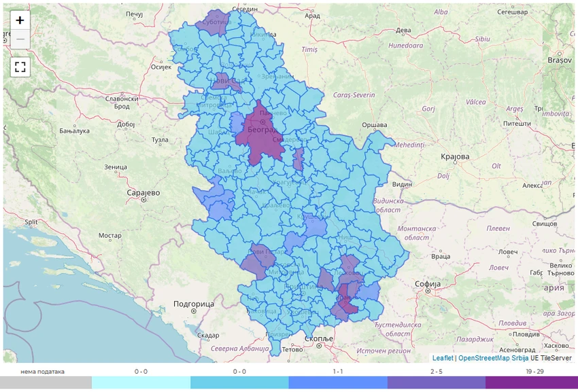
Task: Select the lightest cyan 0 - 0 legend swatch
Action: point(141,382)
